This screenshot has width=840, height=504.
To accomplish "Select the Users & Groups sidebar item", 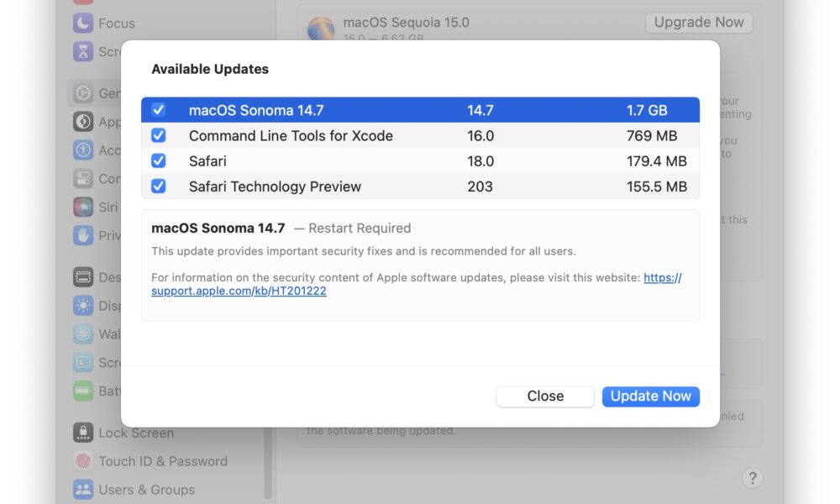I will pyautogui.click(x=147, y=490).
